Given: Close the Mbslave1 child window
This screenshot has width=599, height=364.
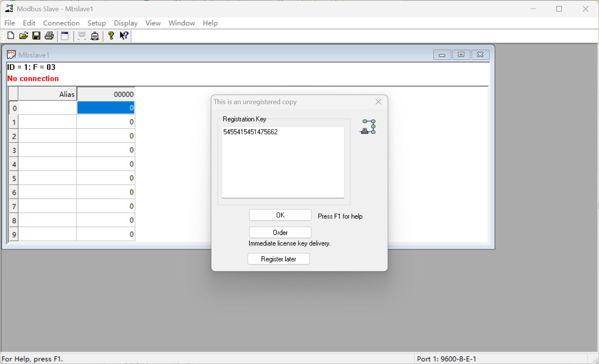Looking at the screenshot, I should (480, 55).
